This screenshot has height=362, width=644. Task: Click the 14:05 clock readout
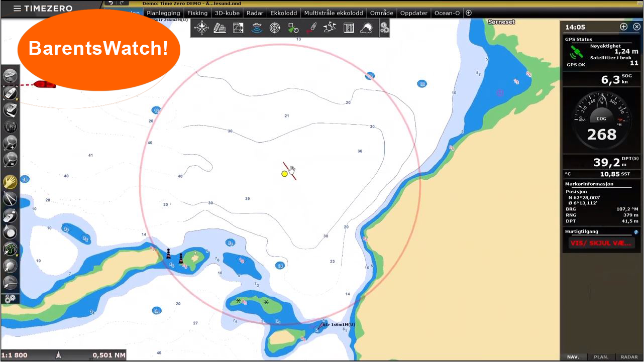click(575, 27)
